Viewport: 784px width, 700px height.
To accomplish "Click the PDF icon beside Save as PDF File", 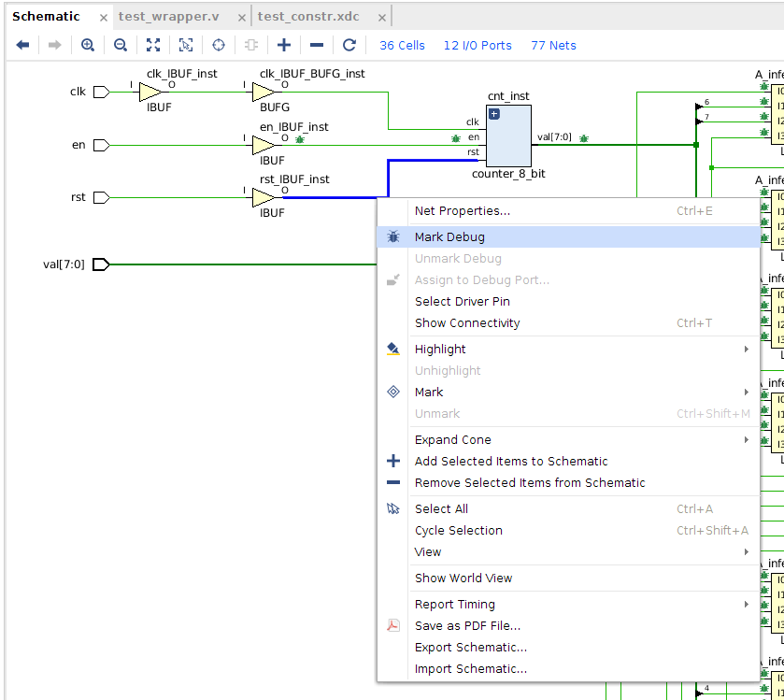I will (x=393, y=625).
